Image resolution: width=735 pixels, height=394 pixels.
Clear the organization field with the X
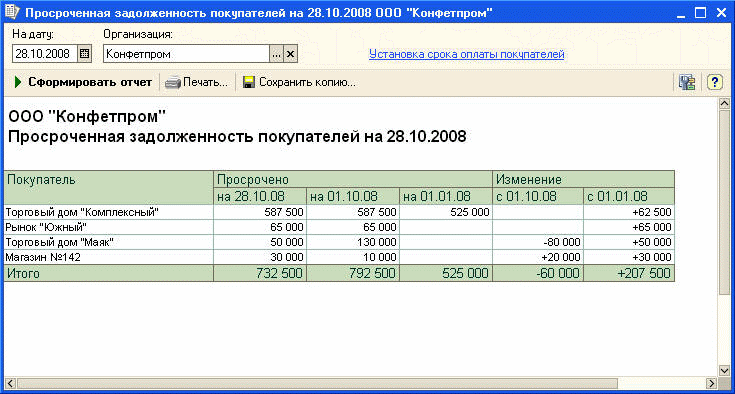[291, 54]
